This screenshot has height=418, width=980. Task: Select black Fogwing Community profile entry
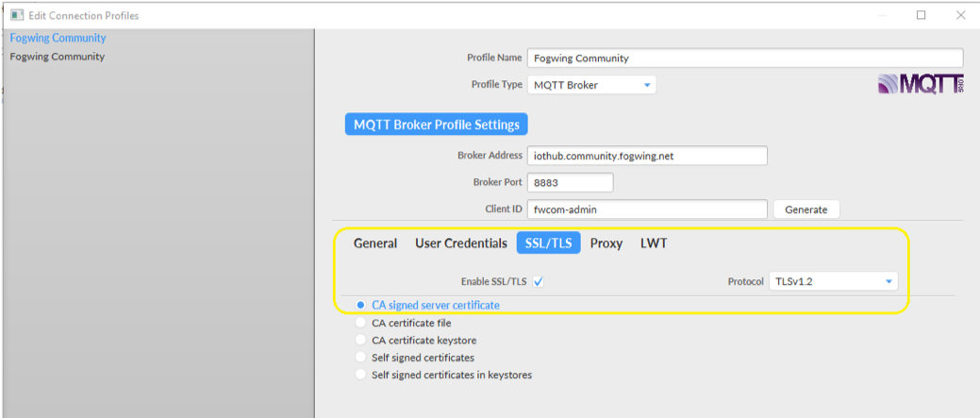point(58,57)
